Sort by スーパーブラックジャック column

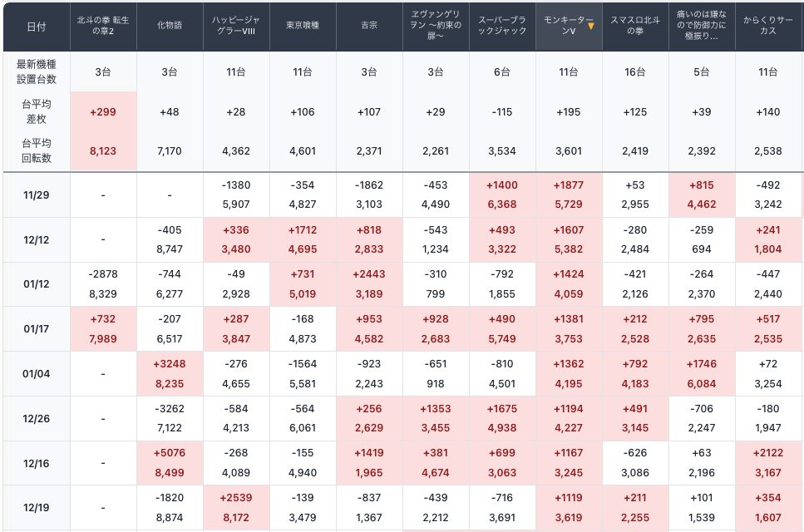click(x=502, y=26)
